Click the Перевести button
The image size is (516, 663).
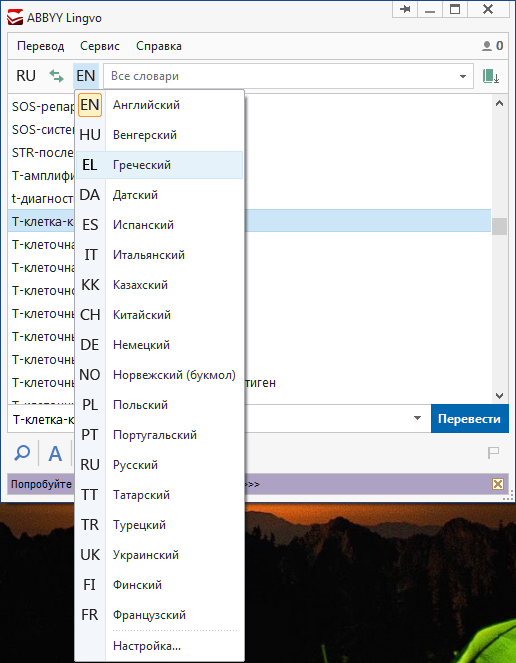(469, 419)
